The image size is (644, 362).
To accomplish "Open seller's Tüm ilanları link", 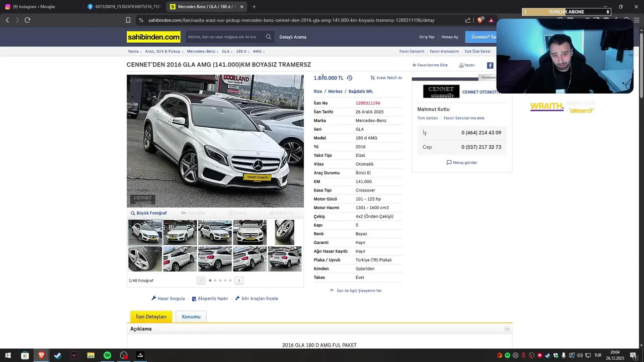I will point(428,118).
